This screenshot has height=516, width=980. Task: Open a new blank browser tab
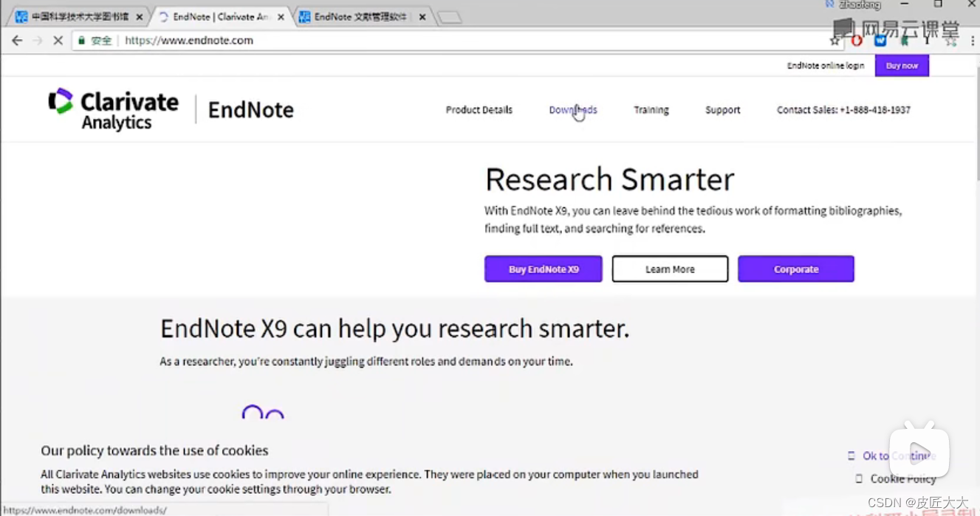pyautogui.click(x=449, y=16)
